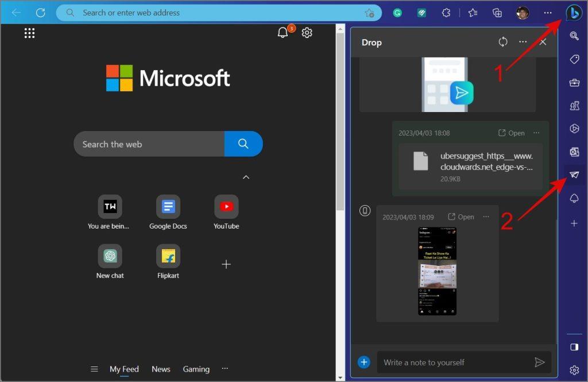Show more feed categories
588x382 pixels.
[225, 368]
